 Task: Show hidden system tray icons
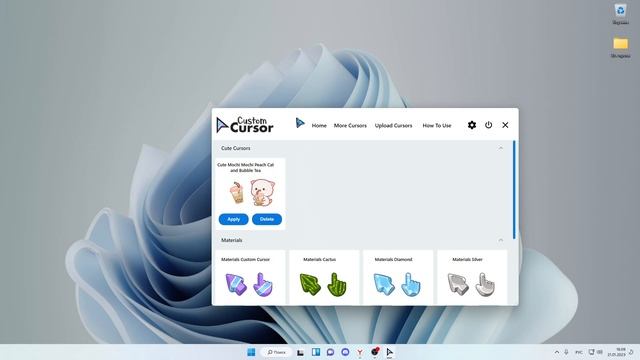(557, 352)
